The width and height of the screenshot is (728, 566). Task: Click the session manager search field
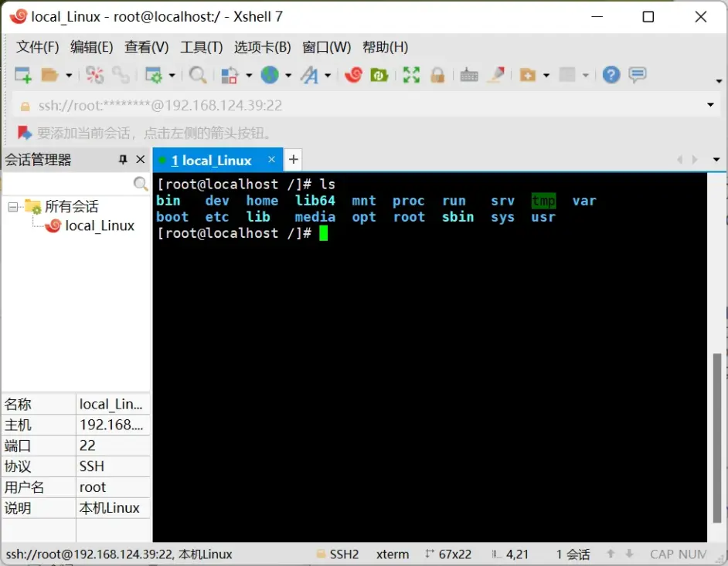click(x=68, y=184)
